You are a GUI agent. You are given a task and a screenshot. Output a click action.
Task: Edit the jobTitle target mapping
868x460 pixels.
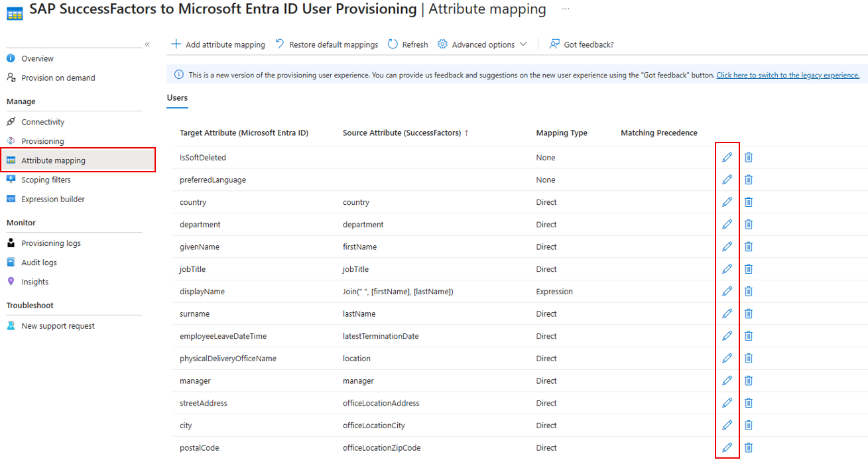727,268
